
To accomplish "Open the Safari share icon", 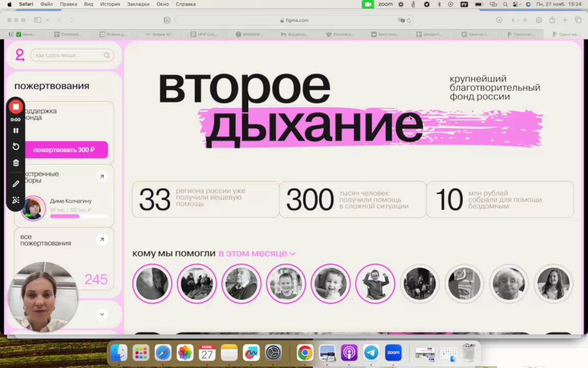I will click(x=552, y=20).
